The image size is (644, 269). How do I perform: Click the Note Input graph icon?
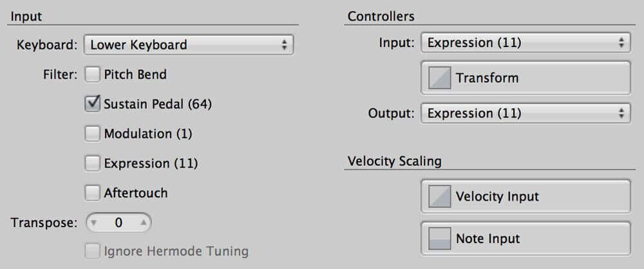tap(439, 239)
